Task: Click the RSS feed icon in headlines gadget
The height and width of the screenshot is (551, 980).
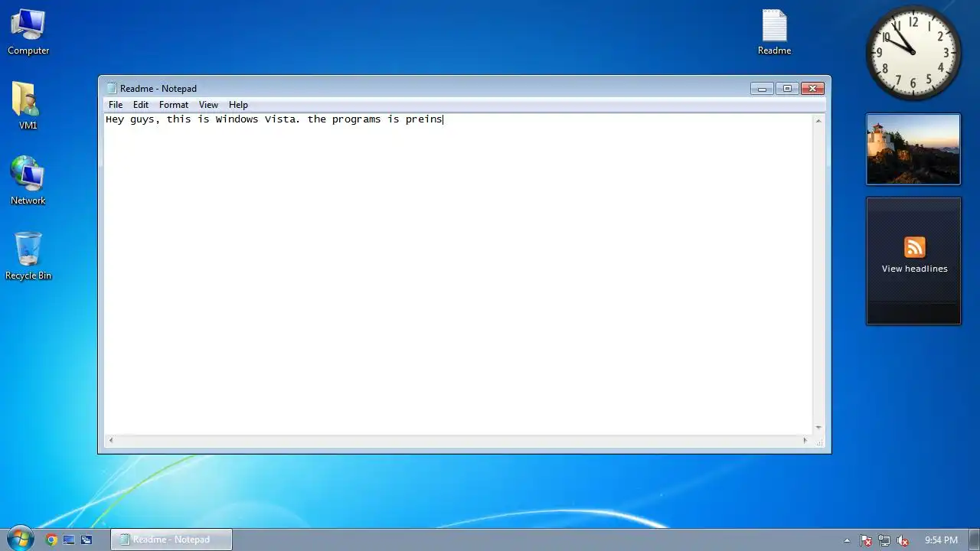Action: pyautogui.click(x=914, y=248)
